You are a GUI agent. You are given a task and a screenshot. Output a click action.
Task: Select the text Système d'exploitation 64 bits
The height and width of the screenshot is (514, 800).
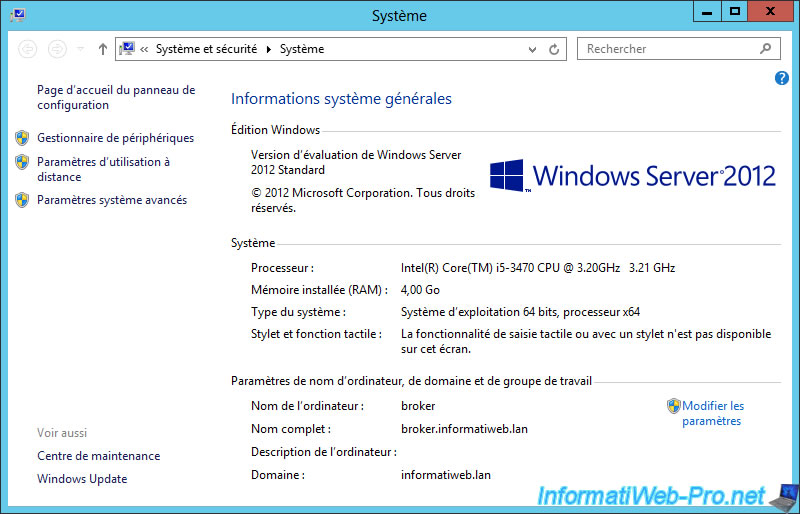478,312
